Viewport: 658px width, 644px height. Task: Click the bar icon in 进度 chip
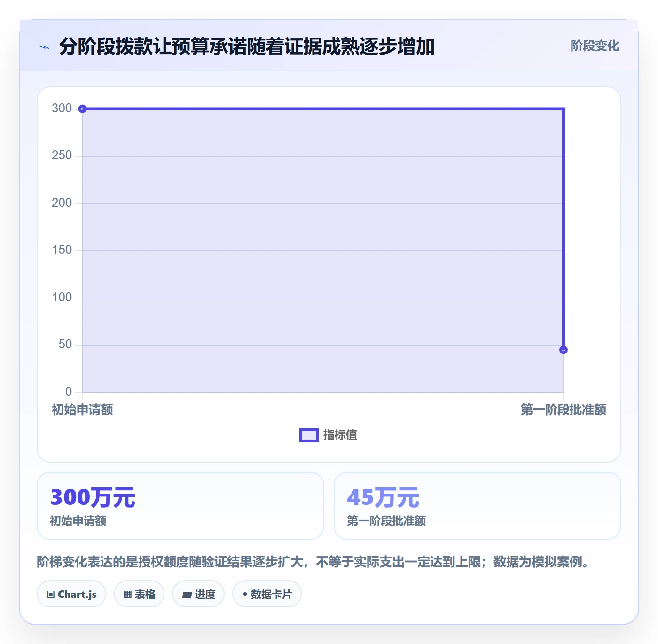click(187, 595)
